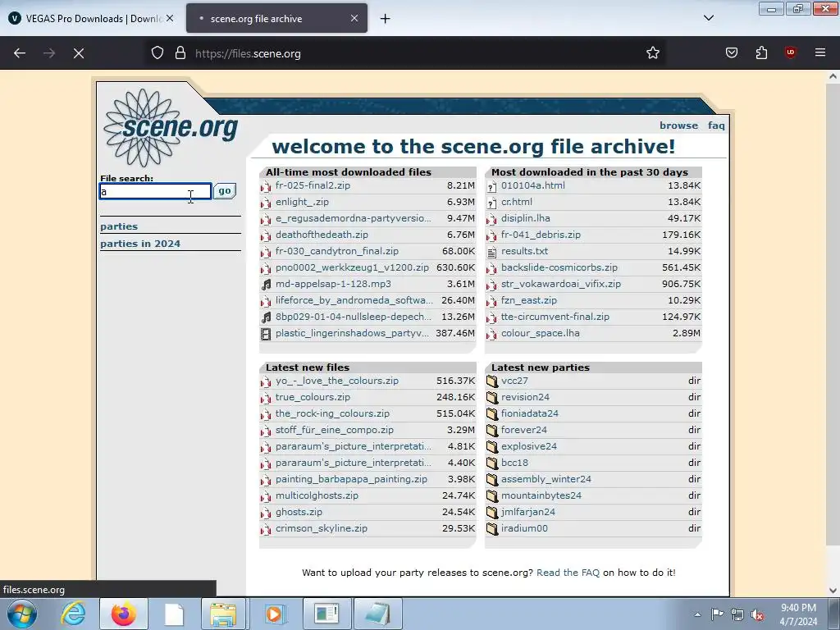Click the folder icon beside vcc27

pyautogui.click(x=492, y=381)
